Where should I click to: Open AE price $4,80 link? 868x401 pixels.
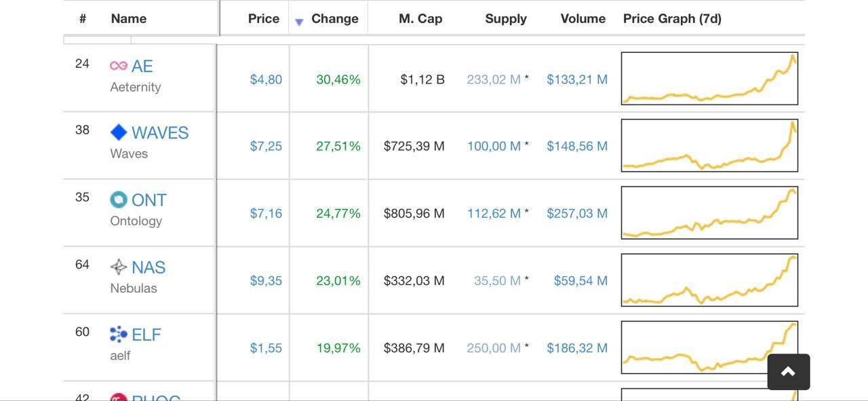point(266,79)
